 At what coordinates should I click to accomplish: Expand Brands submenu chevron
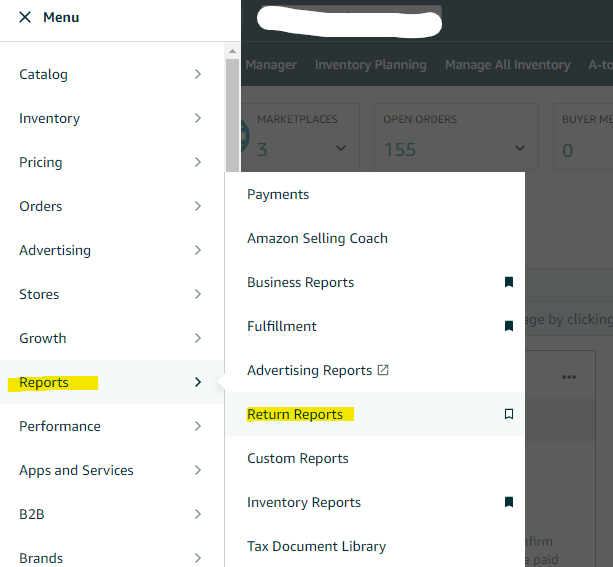click(198, 558)
